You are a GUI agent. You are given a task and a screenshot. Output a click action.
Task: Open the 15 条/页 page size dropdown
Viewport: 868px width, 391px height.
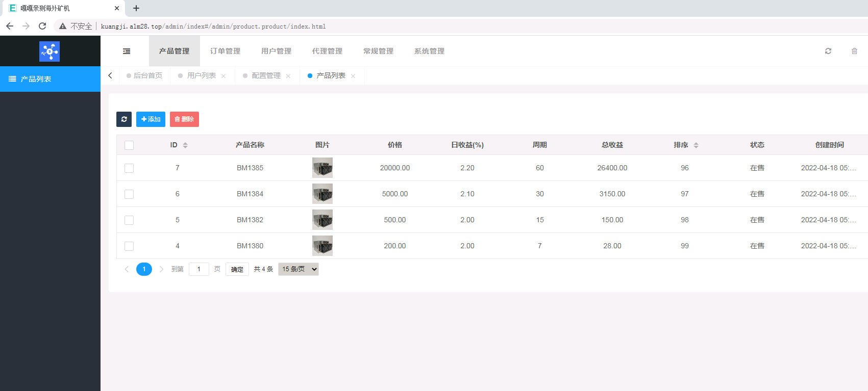pyautogui.click(x=299, y=269)
